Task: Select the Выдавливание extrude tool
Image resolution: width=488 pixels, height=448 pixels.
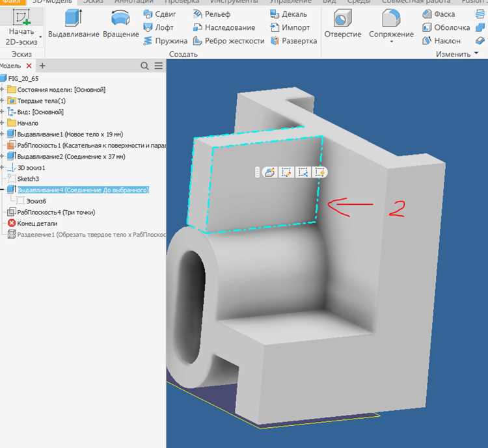Action: point(74,23)
